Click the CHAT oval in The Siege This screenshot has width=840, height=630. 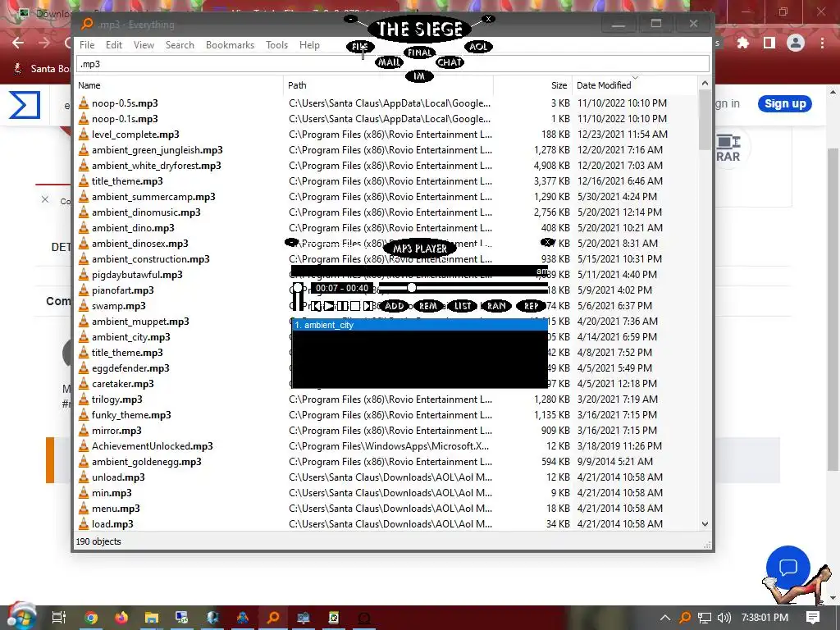tap(450, 62)
